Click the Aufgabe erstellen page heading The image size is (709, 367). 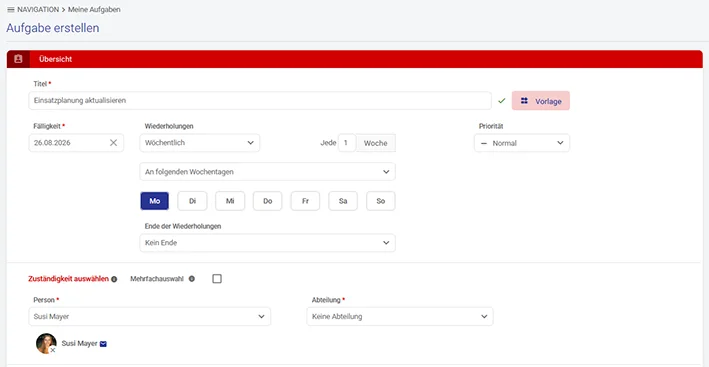(x=52, y=28)
